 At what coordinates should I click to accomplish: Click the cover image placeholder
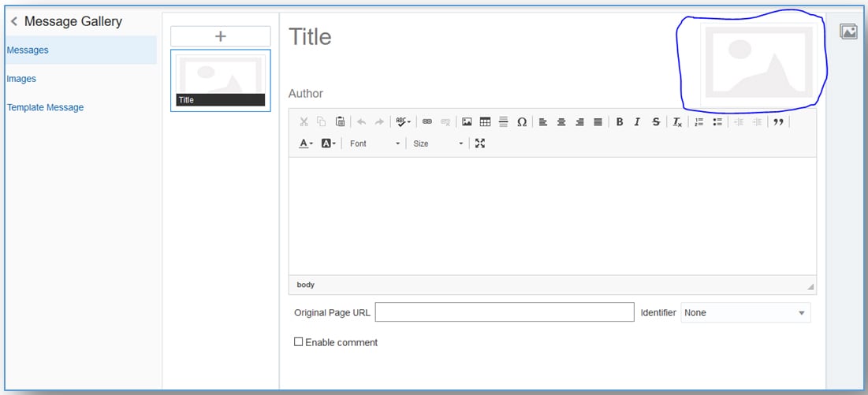click(x=758, y=63)
